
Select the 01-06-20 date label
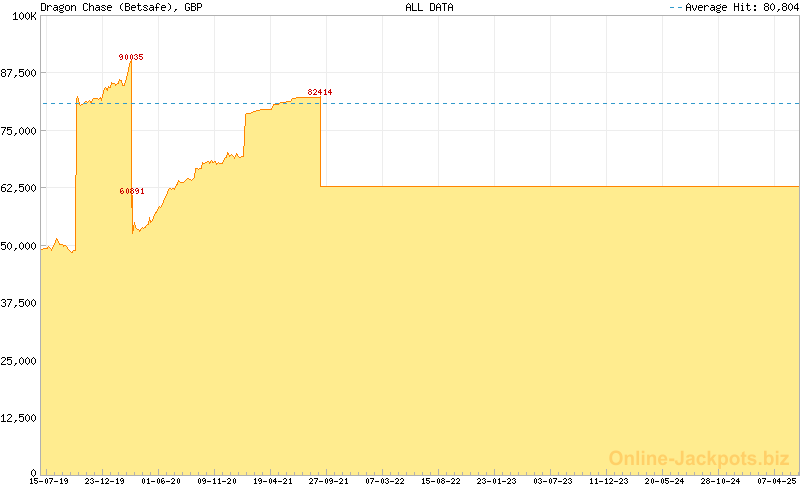click(x=161, y=481)
